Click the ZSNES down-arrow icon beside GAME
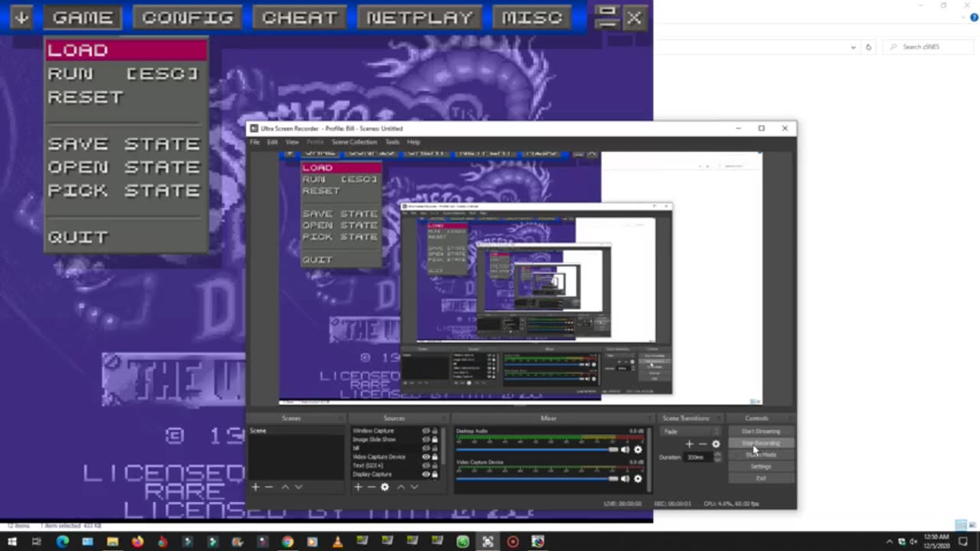The image size is (980, 551). pyautogui.click(x=21, y=18)
